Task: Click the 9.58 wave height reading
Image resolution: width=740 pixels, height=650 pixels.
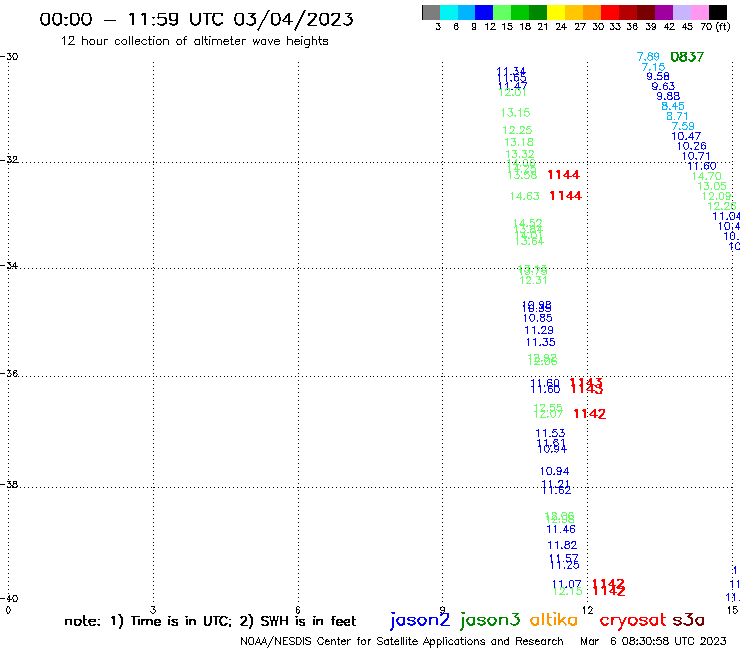Action: click(658, 76)
